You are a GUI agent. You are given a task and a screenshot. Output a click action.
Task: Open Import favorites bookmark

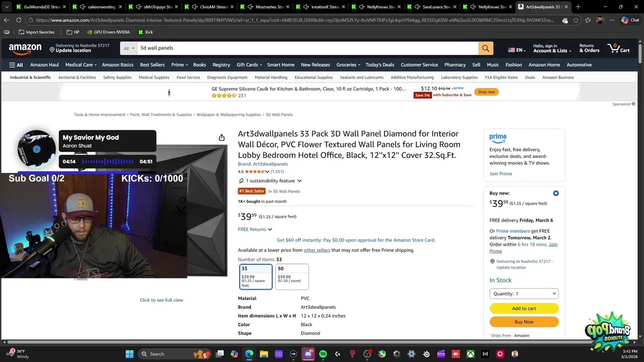coord(36,32)
